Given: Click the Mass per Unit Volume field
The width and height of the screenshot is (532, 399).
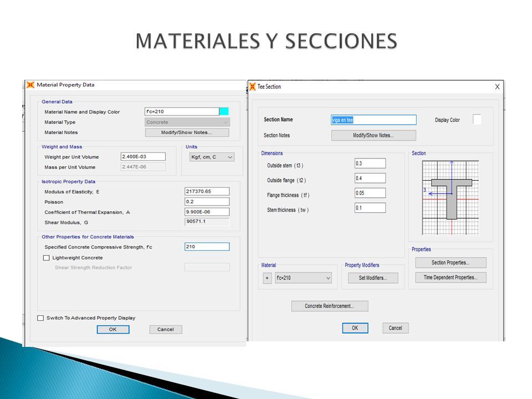Looking at the screenshot, I should 143,167.
